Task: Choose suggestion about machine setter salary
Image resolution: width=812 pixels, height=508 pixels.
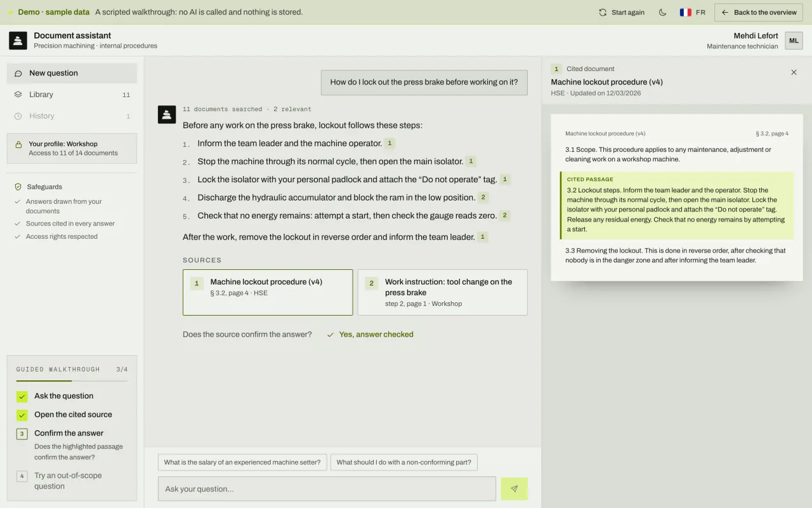Action: point(242,462)
